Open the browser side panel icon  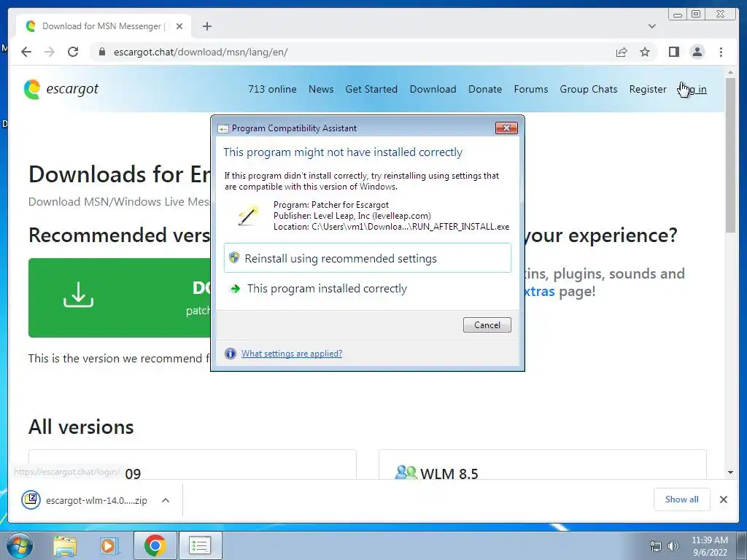(673, 52)
